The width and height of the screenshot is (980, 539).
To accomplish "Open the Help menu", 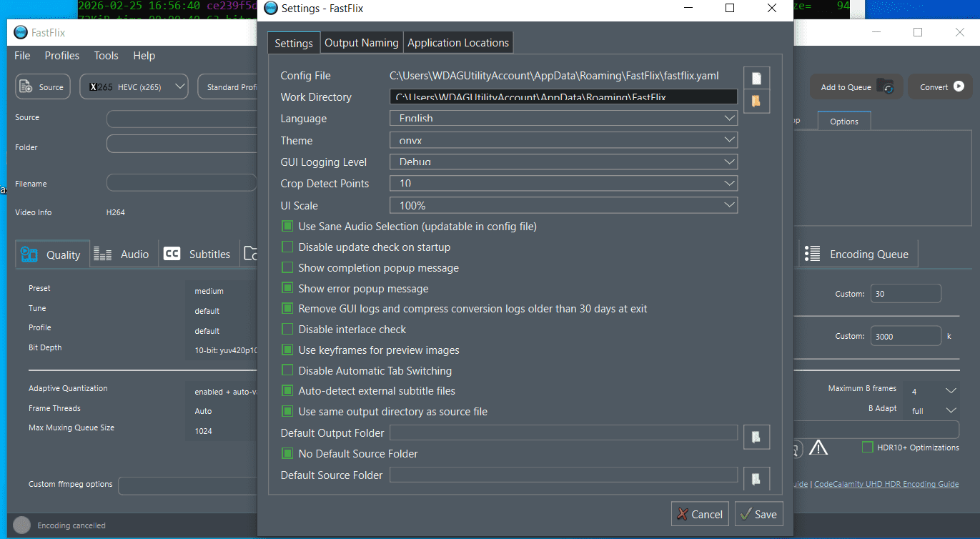I will click(x=144, y=56).
